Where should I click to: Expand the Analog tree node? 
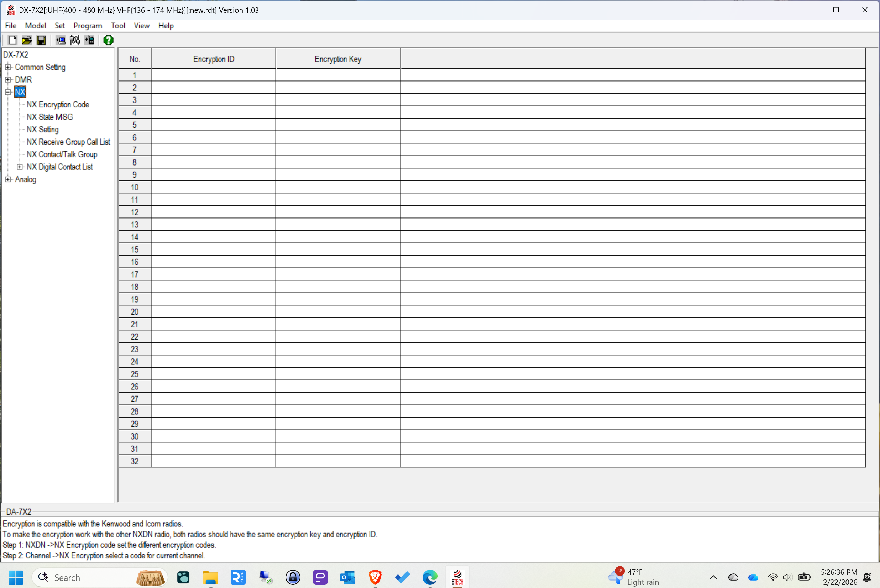pyautogui.click(x=8, y=179)
